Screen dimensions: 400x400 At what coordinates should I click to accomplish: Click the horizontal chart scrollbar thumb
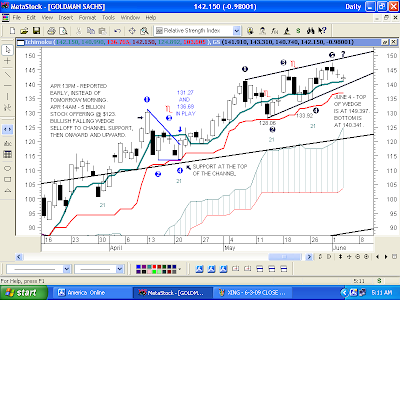[x=285, y=257]
